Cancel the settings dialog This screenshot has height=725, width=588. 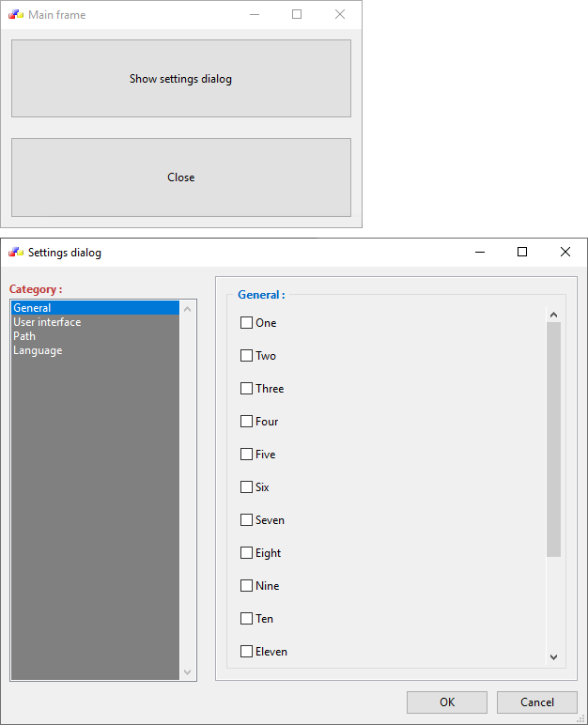click(x=536, y=702)
